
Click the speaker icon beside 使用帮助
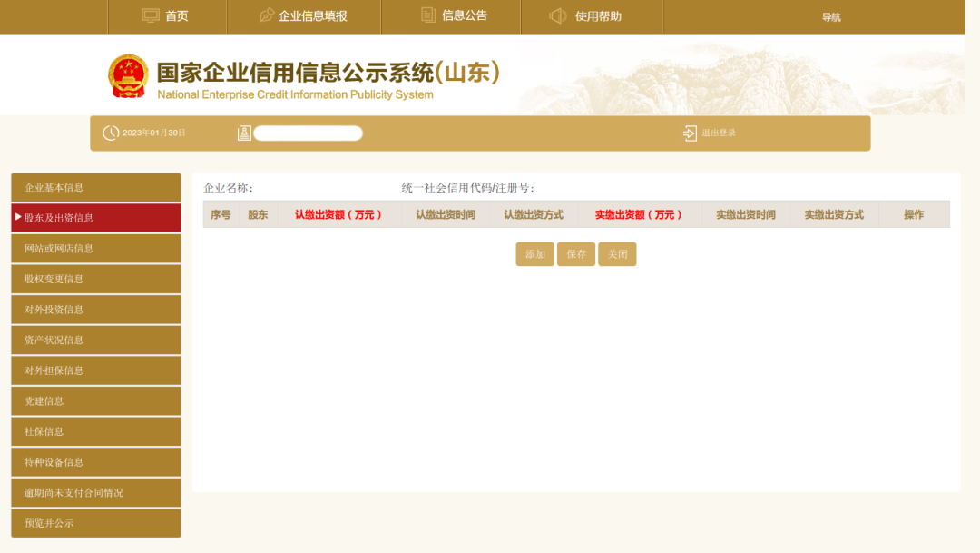pyautogui.click(x=558, y=15)
